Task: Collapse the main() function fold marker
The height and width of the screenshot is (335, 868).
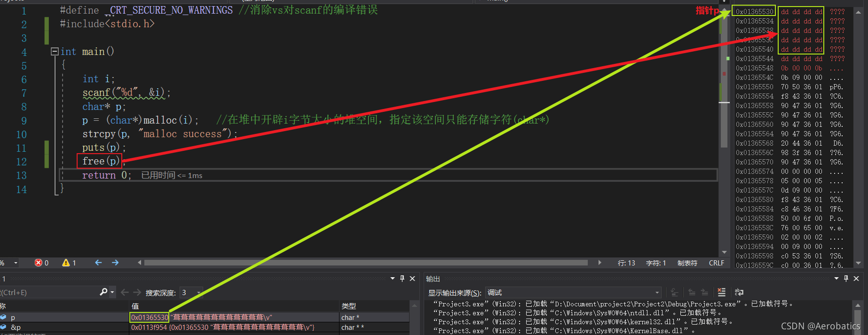Action: (x=55, y=52)
